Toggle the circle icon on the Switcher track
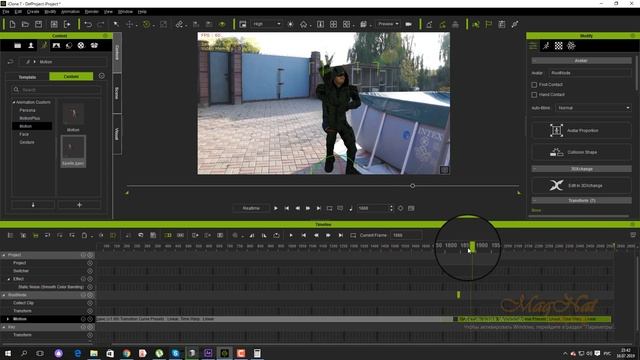Screen dimensions: 640x360 (90, 271)
